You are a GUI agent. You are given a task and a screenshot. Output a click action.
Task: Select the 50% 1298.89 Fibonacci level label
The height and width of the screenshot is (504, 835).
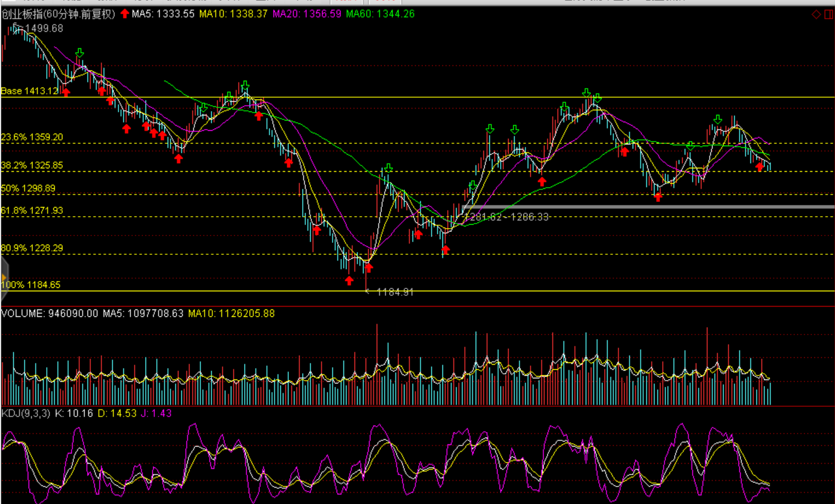(28, 188)
